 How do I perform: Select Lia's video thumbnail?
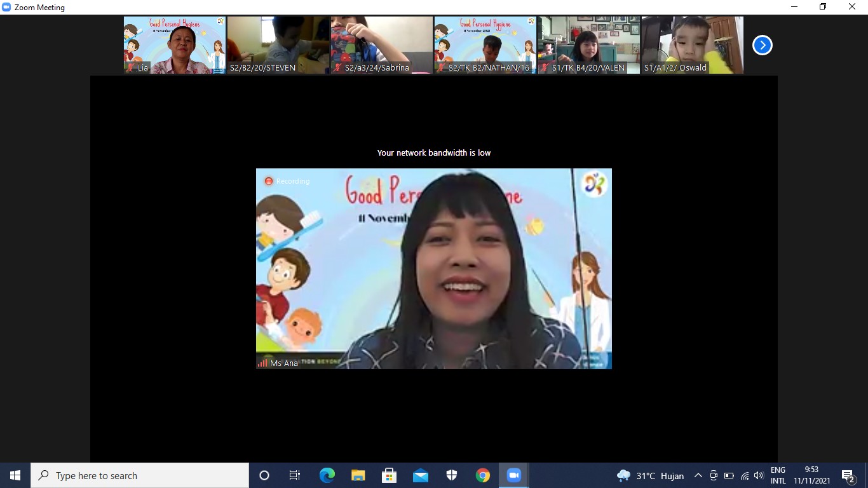(x=175, y=44)
